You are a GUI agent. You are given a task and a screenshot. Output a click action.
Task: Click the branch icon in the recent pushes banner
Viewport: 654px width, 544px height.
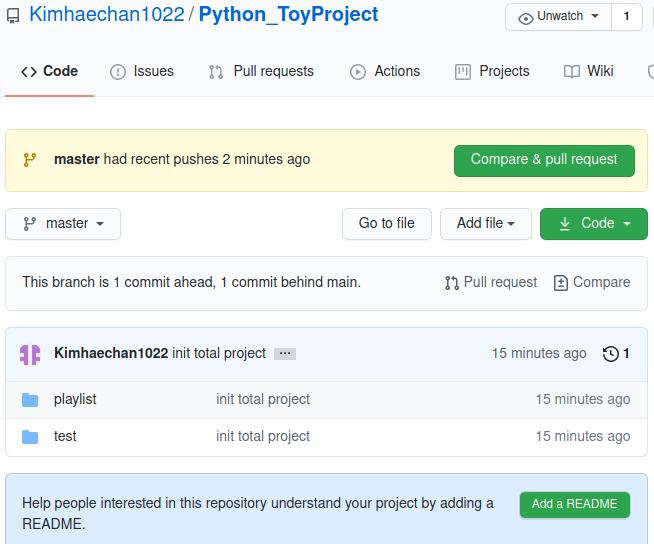click(x=30, y=160)
